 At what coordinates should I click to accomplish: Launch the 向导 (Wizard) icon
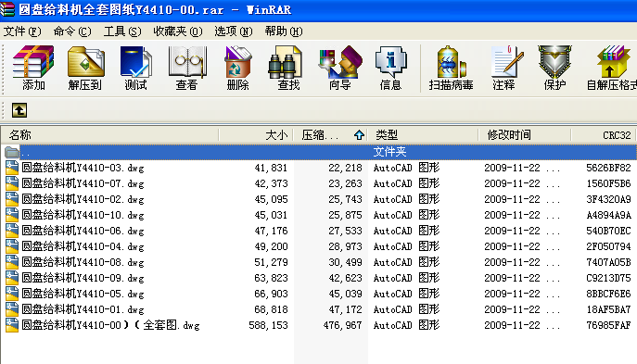pyautogui.click(x=340, y=62)
